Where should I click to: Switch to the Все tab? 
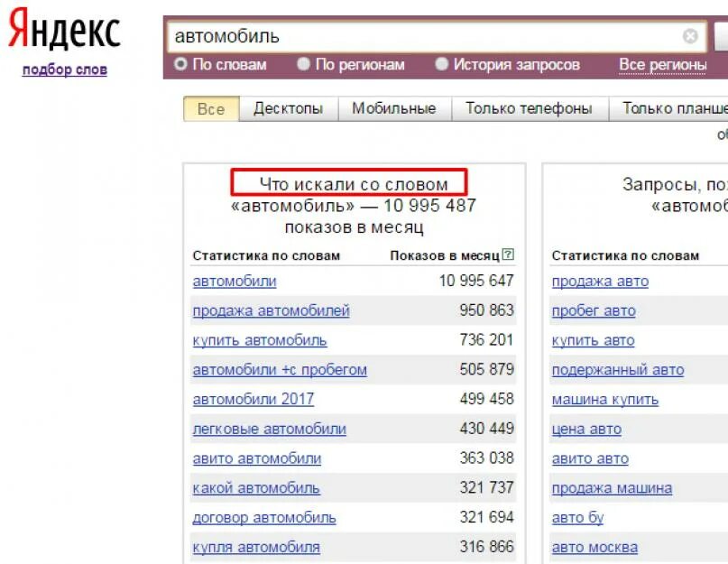tap(211, 108)
